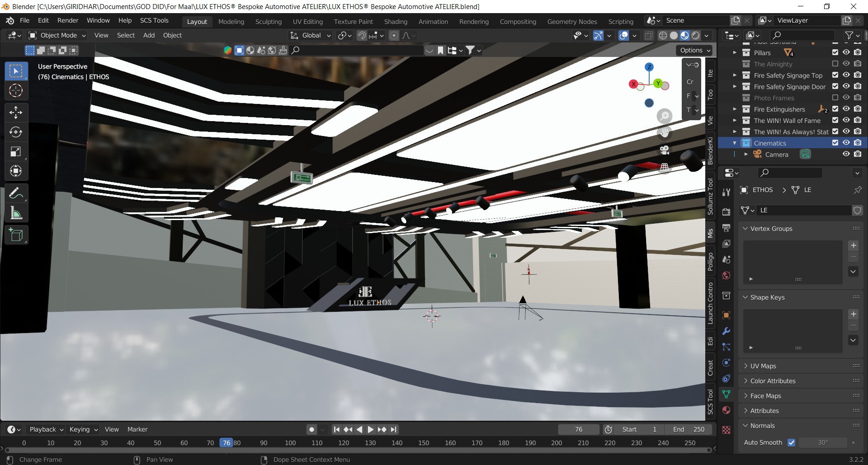Jump to the timeline start frame
The width and height of the screenshot is (868, 465).
click(x=336, y=429)
